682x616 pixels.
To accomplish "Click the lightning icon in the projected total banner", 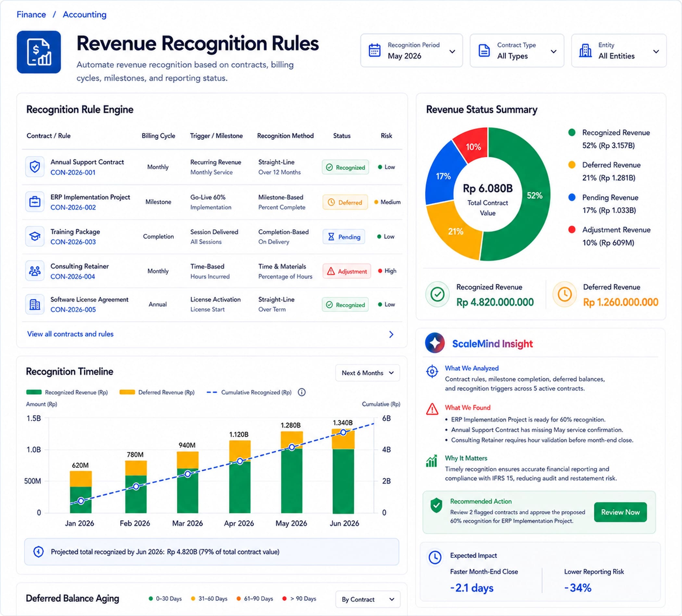I will pyautogui.click(x=38, y=552).
